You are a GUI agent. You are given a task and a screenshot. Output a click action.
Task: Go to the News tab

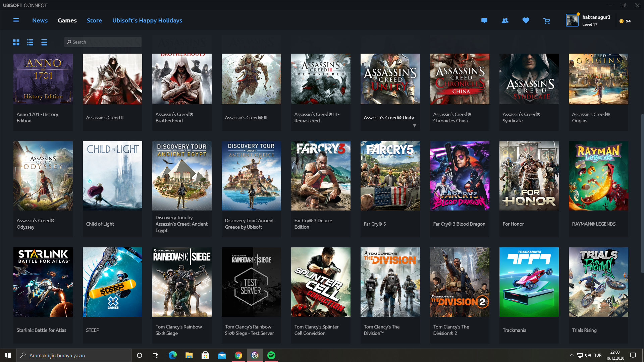[x=40, y=20]
